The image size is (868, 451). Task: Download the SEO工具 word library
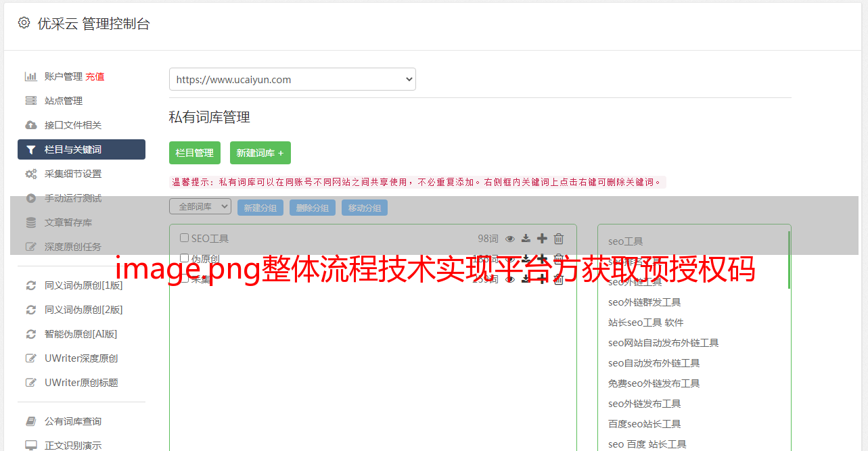526,238
